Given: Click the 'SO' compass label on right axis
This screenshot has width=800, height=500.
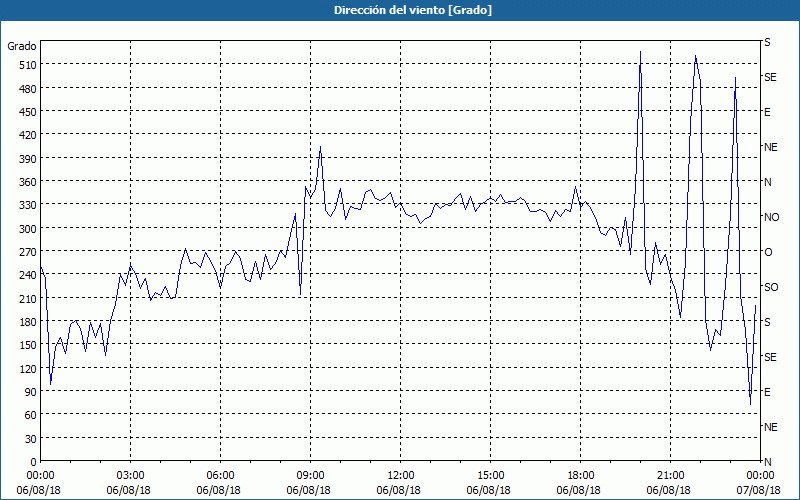Looking at the screenshot, I should [x=771, y=287].
